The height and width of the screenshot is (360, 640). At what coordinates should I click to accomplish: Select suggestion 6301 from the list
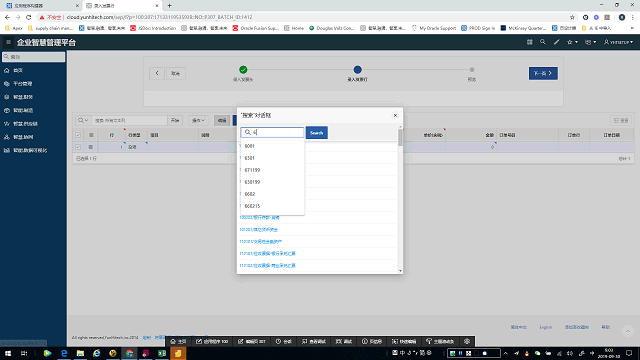[x=272, y=158]
